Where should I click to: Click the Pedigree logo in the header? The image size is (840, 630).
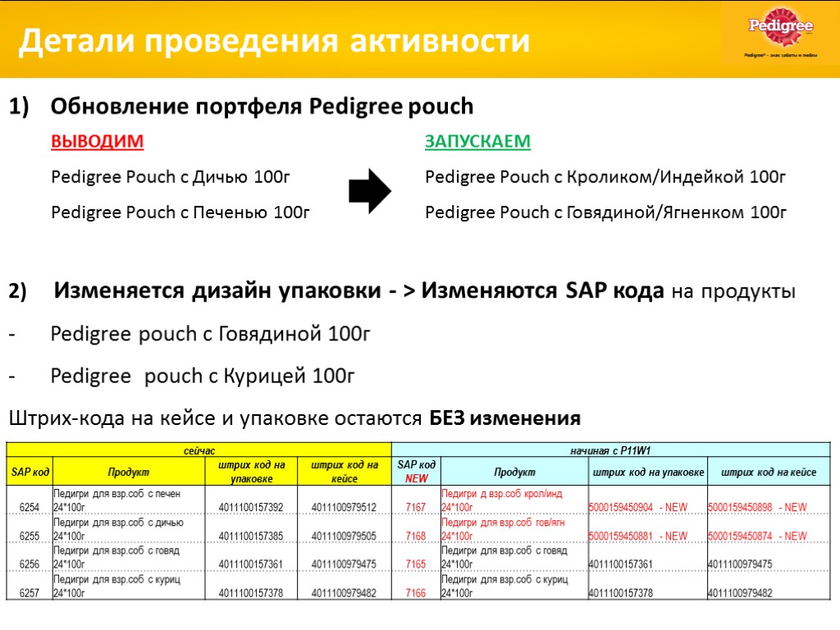(x=781, y=30)
